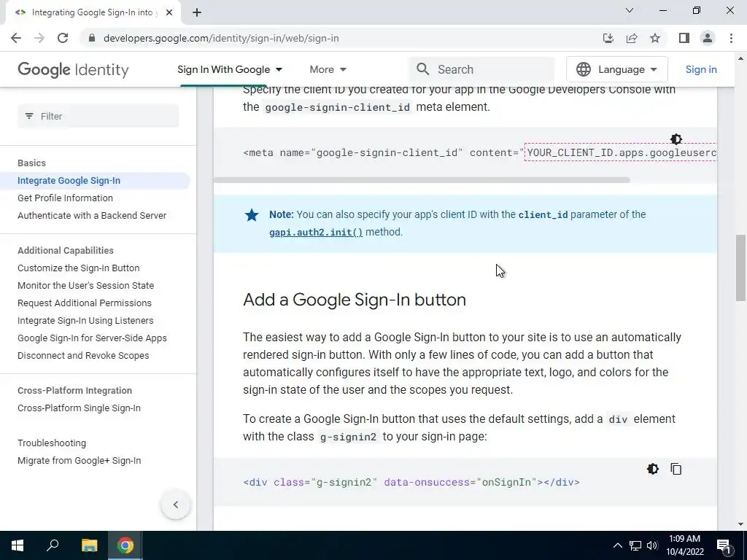Image resolution: width=747 pixels, height=560 pixels.
Task: Open Request Additional Permissions page
Action: pos(85,303)
